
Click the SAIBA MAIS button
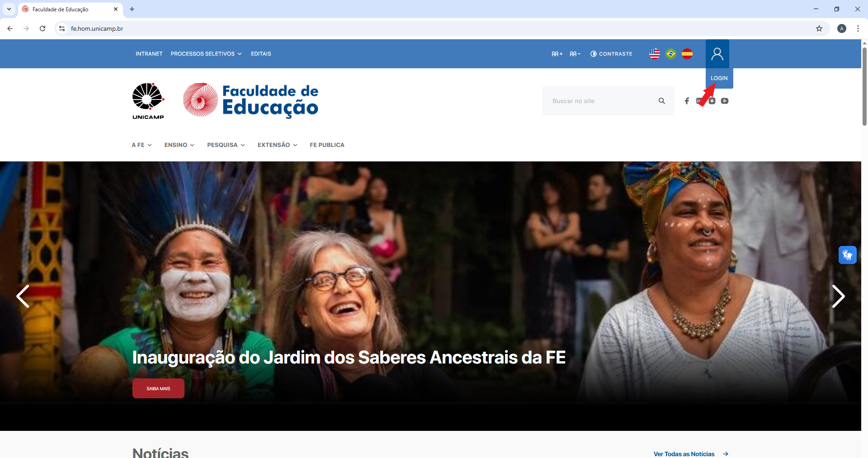point(158,388)
